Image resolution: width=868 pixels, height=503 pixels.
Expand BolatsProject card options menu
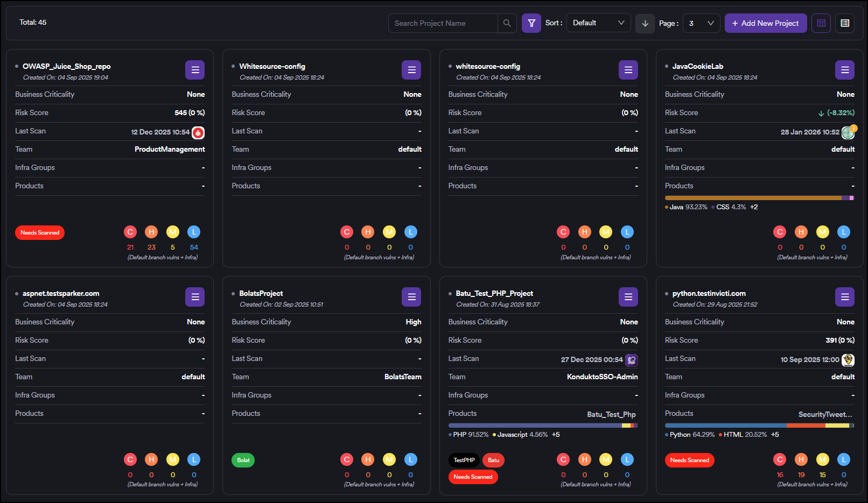tap(411, 297)
